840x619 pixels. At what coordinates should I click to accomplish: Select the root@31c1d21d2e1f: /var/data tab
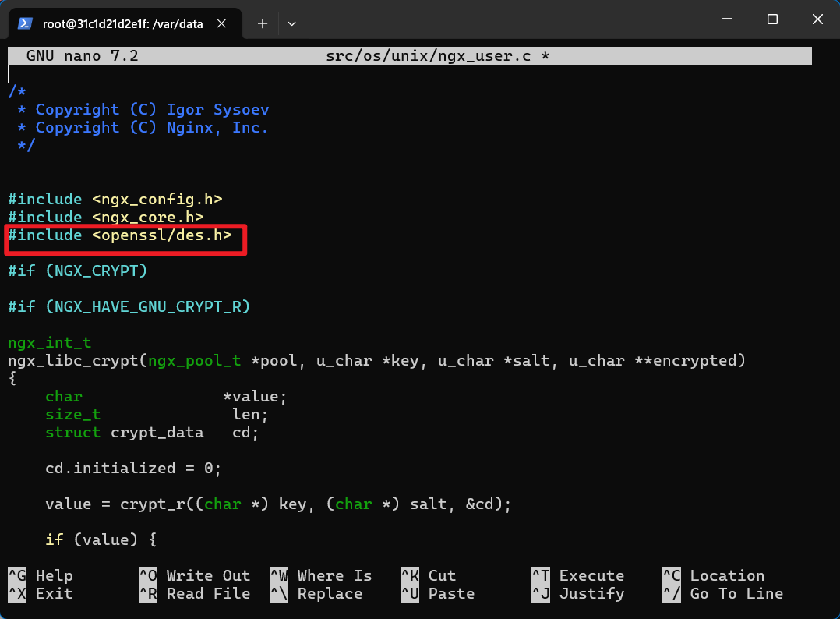click(x=125, y=23)
